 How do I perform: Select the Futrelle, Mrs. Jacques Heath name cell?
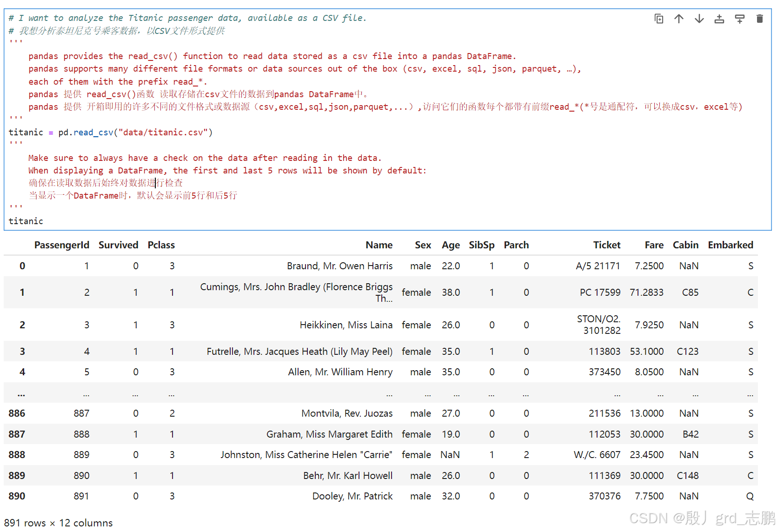[299, 352]
